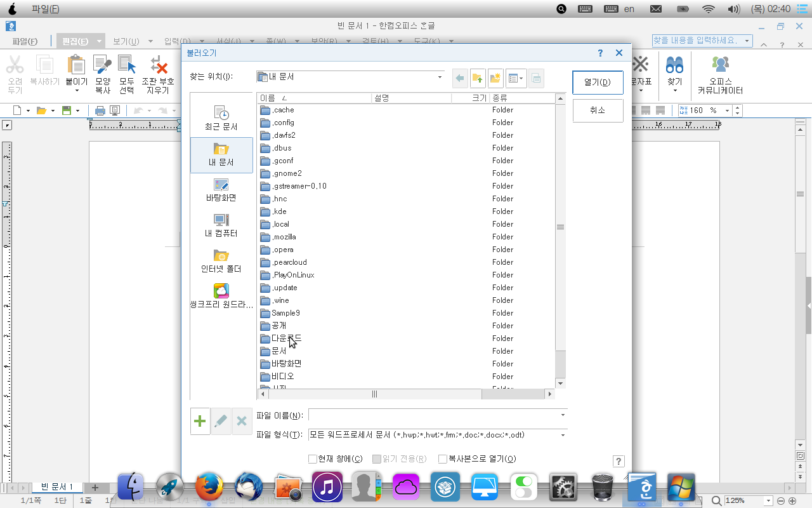Click into the 파일 이름 text field
Image resolution: width=812 pixels, height=508 pixels.
click(x=433, y=415)
